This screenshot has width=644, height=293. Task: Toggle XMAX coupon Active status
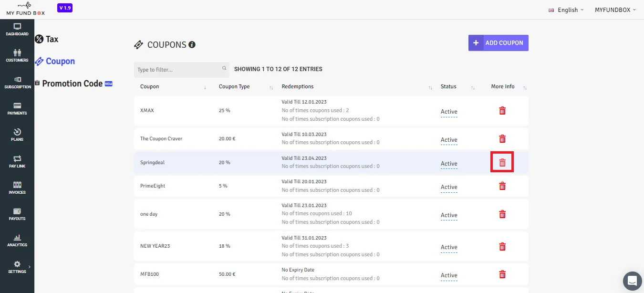click(x=449, y=112)
